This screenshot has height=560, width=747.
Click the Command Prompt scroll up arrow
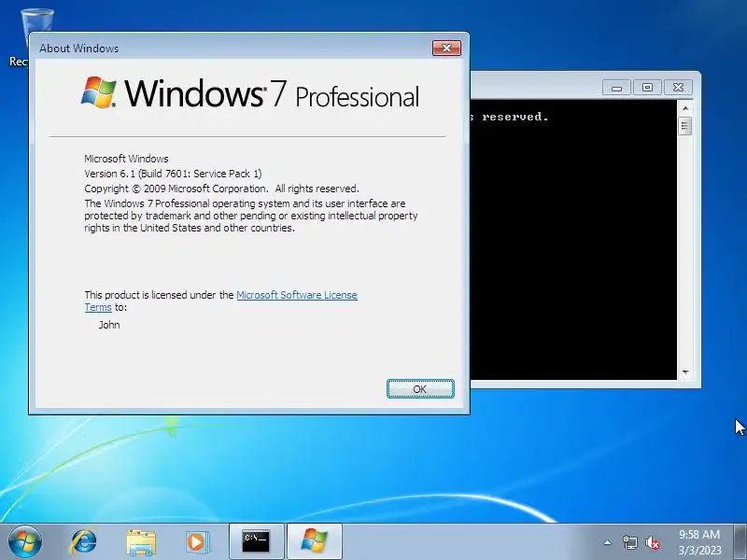pos(685,108)
